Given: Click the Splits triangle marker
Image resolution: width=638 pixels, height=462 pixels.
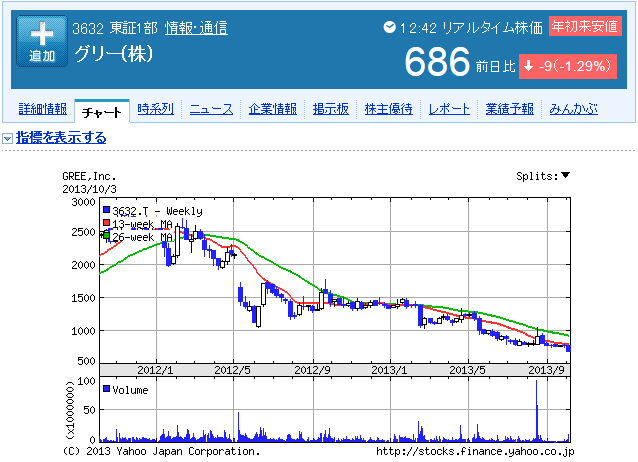Looking at the screenshot, I should click(565, 175).
